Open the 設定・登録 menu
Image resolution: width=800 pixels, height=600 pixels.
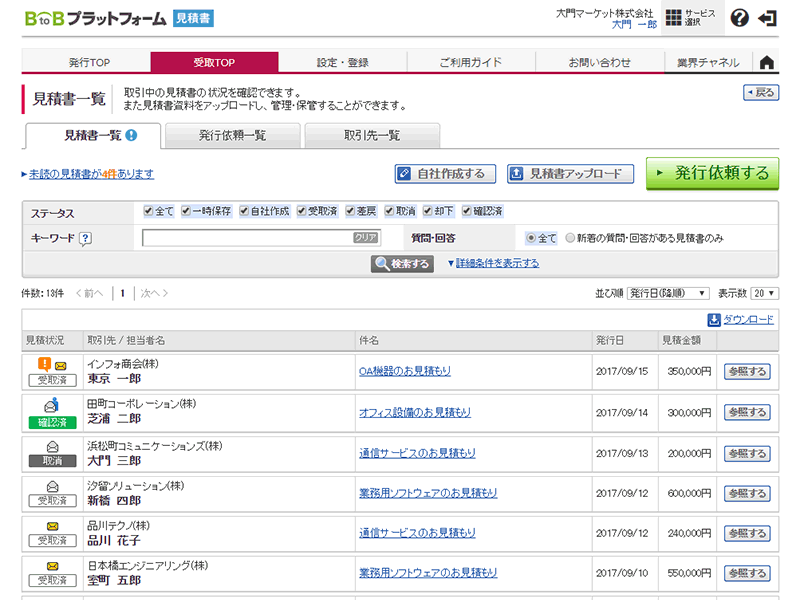coord(342,62)
